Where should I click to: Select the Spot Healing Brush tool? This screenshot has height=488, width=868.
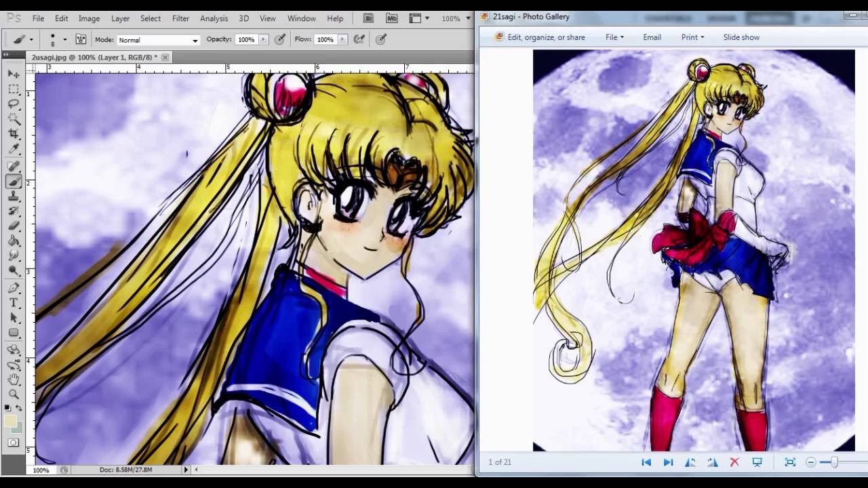pos(14,166)
